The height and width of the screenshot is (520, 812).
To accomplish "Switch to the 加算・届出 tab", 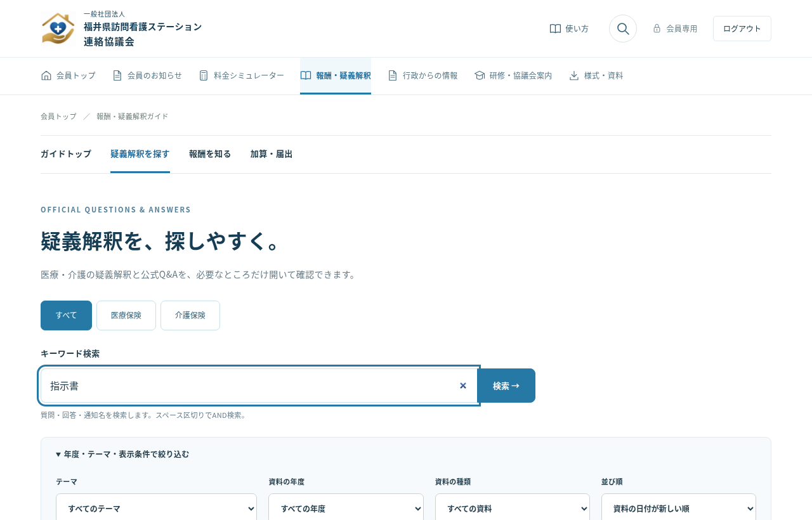I will coord(272,154).
